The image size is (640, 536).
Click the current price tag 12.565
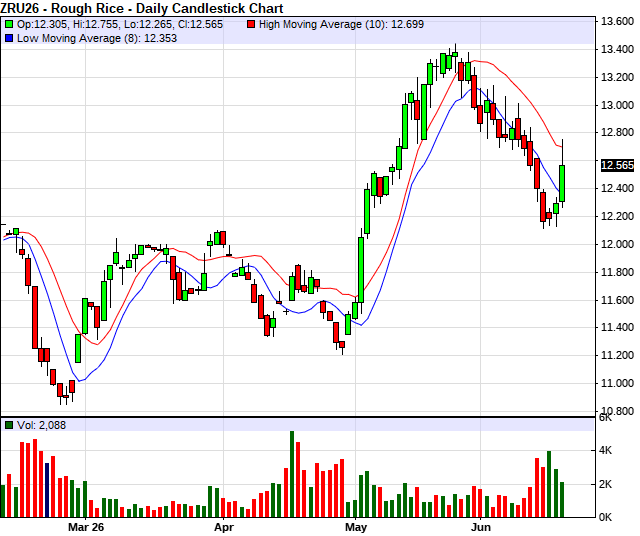(x=617, y=165)
